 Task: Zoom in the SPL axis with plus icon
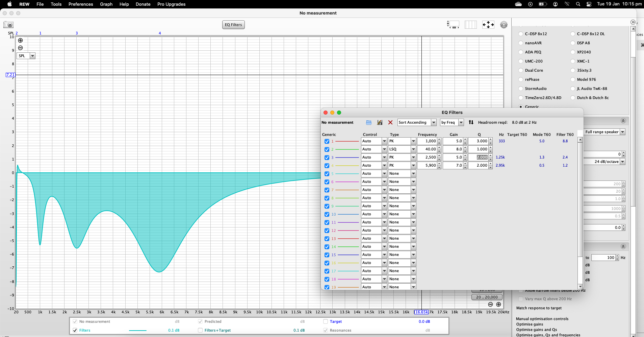click(20, 41)
